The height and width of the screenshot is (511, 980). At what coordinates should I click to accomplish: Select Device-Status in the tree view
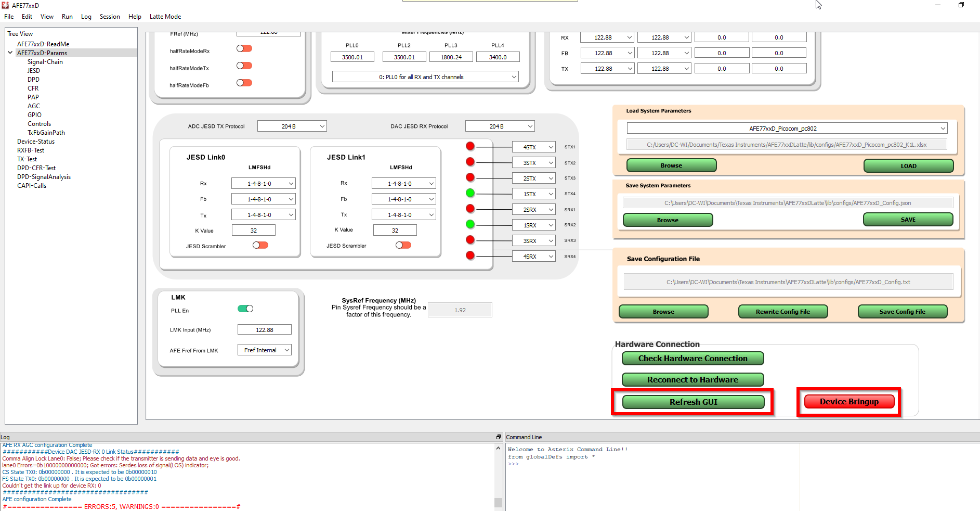coord(36,142)
